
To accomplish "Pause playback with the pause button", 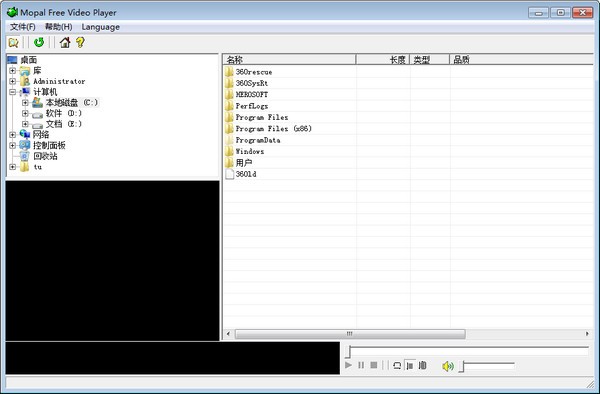I will (x=361, y=365).
